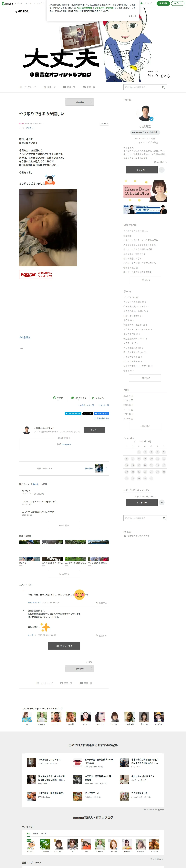186x868 pixels.
Task: Click the lower sidebar search field
Action: click(142, 518)
